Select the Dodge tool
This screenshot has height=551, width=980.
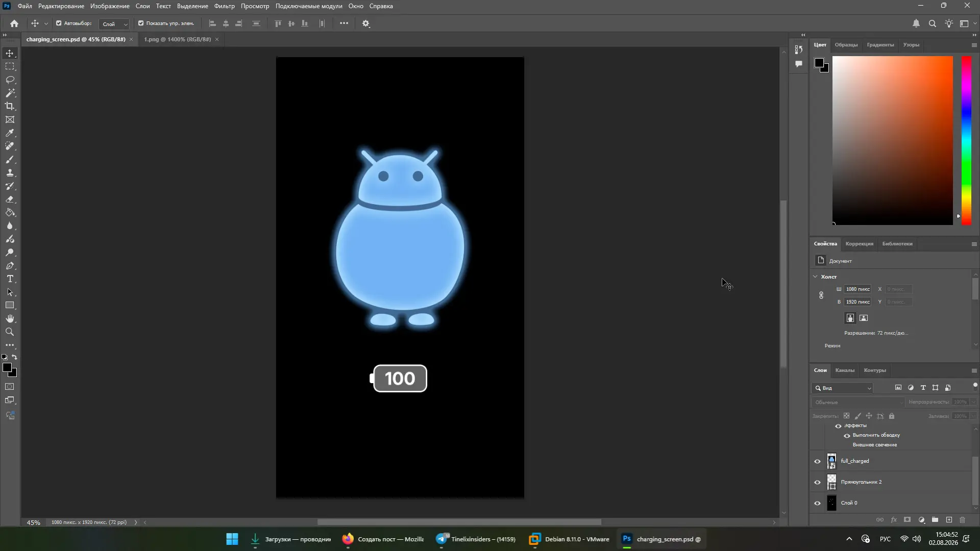pyautogui.click(x=10, y=252)
